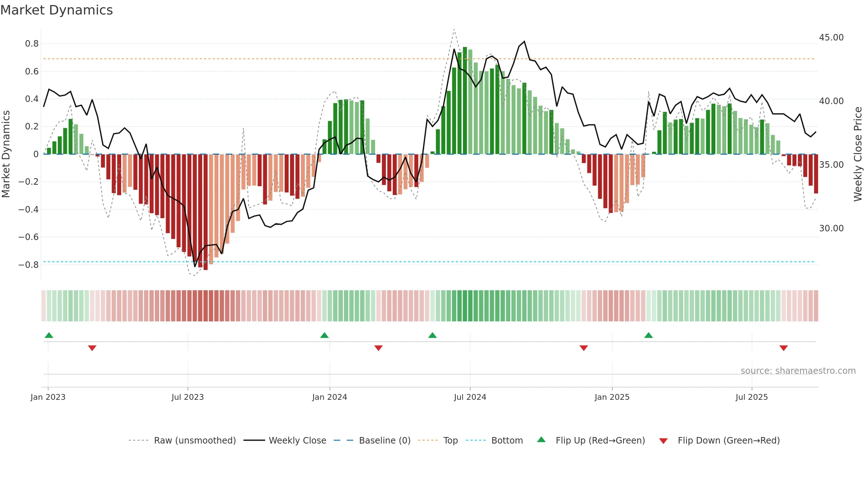Click the Jan 2024 x-axis label
Image resolution: width=868 pixels, height=488 pixels.
click(330, 397)
